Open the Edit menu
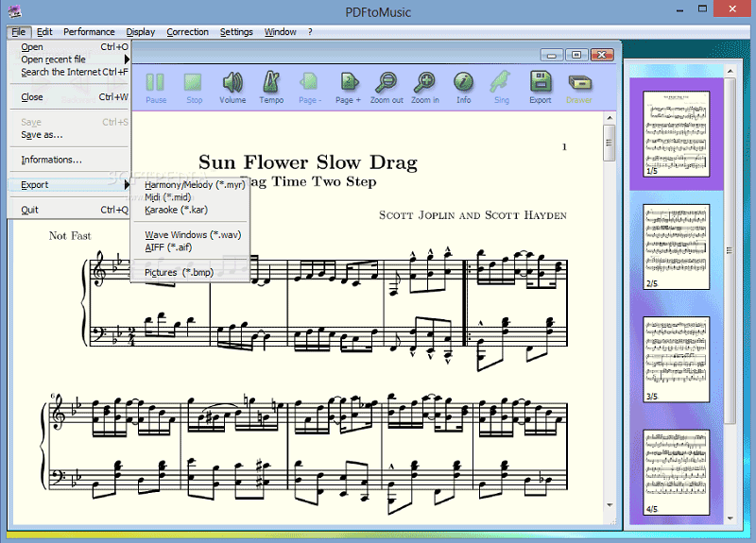 pos(44,32)
